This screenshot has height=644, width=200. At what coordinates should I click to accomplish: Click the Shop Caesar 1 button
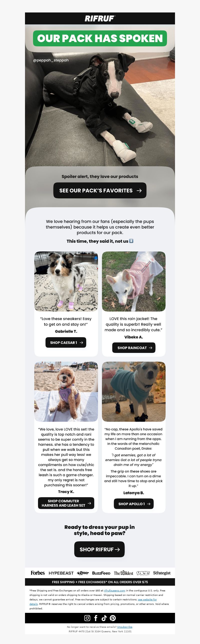[66, 342]
